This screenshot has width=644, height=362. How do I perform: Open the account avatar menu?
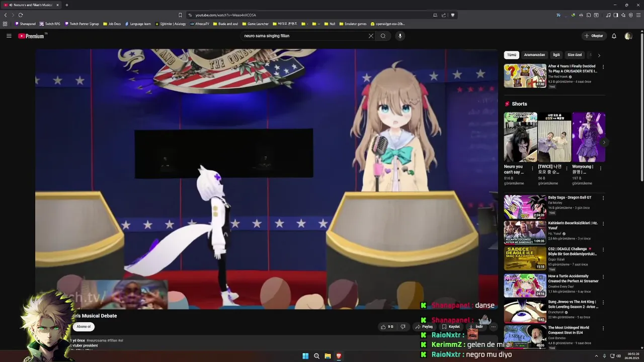click(x=628, y=36)
